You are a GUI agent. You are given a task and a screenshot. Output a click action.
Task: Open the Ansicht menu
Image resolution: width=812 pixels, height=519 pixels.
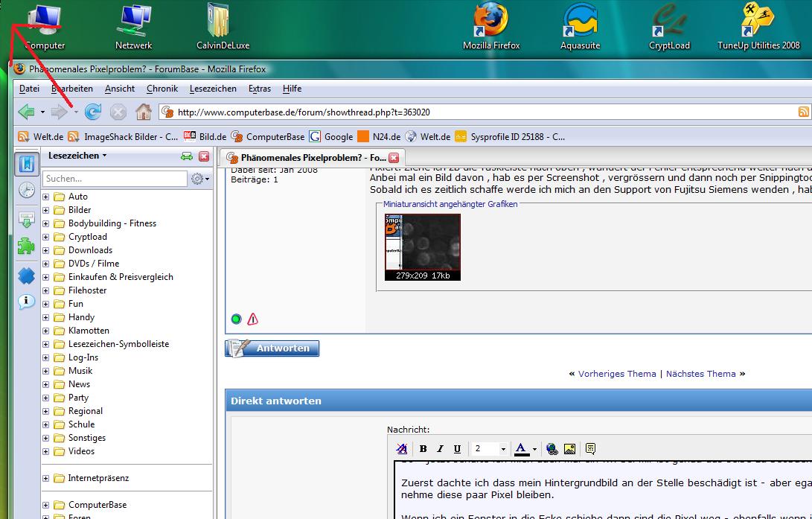(x=120, y=89)
